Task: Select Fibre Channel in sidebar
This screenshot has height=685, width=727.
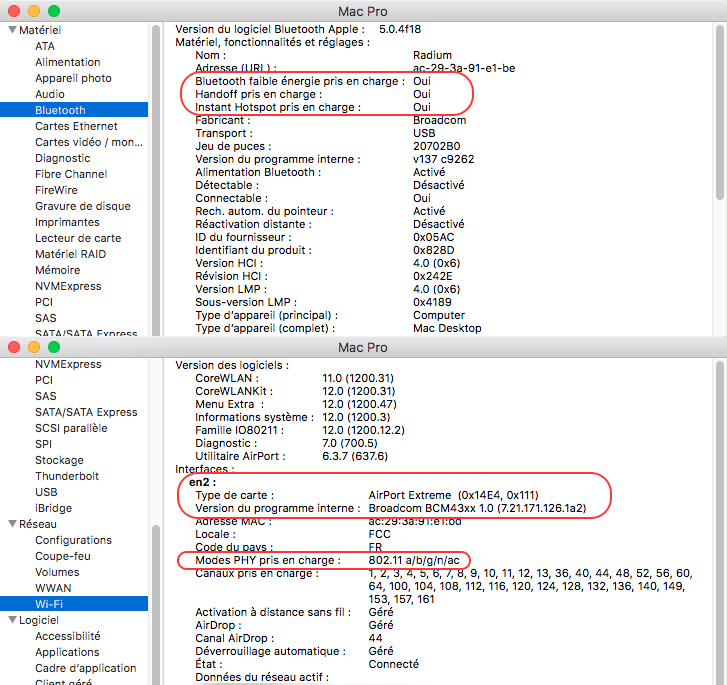Action: [x=71, y=174]
